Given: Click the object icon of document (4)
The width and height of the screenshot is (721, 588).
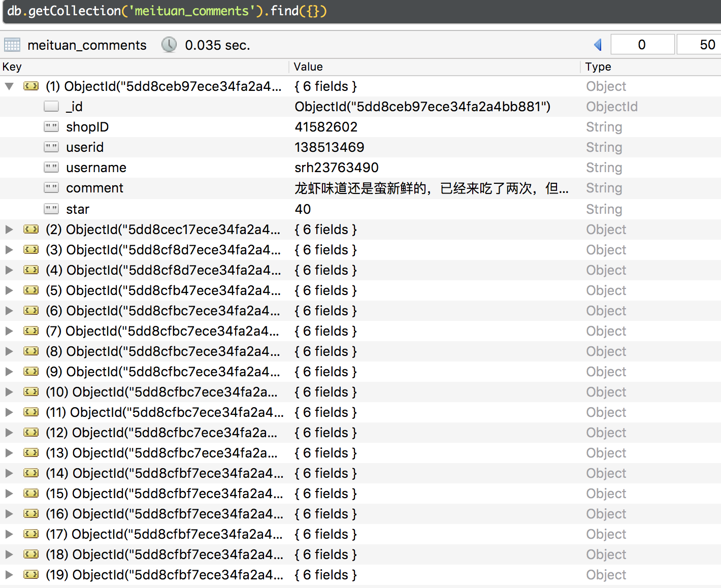Looking at the screenshot, I should point(31,270).
